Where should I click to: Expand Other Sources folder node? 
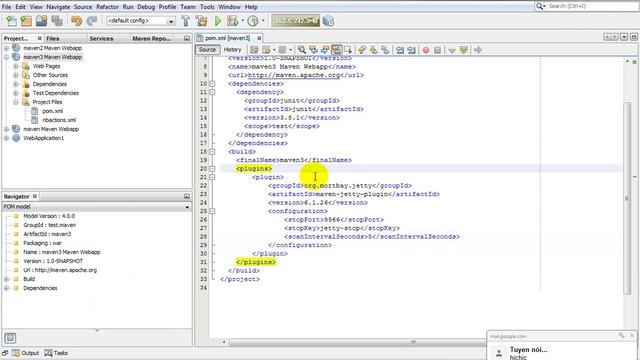point(16,75)
